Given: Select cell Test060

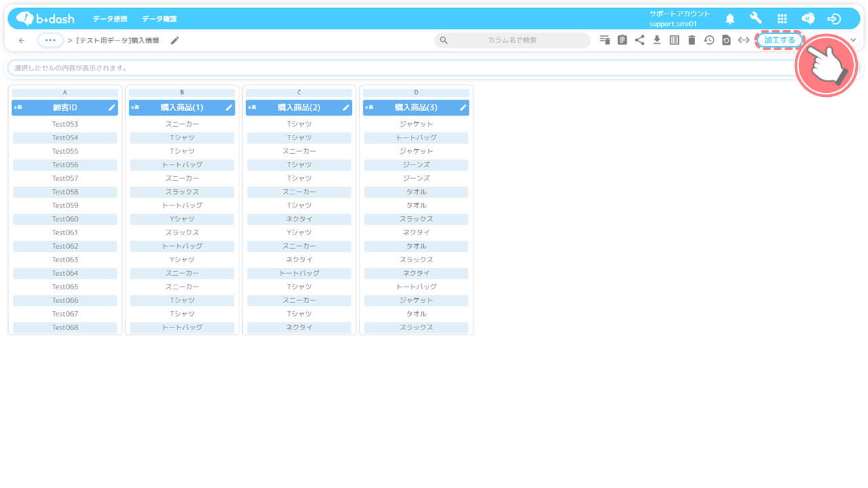Looking at the screenshot, I should tap(65, 219).
